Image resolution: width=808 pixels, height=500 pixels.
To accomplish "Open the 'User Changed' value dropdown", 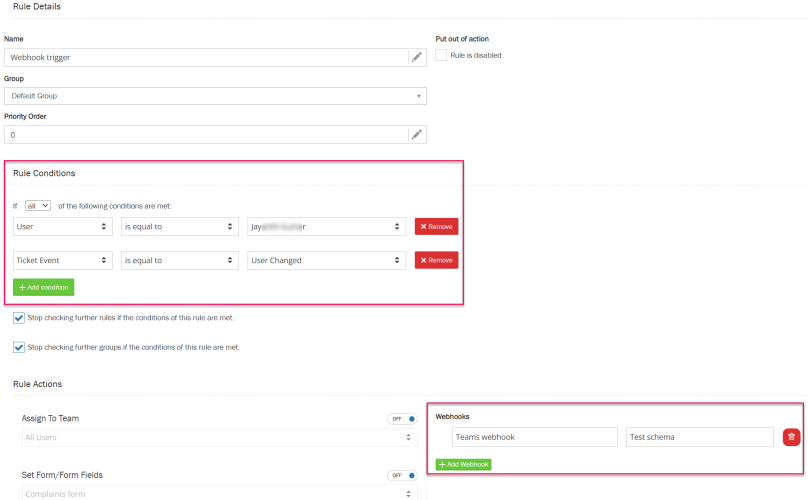I will click(x=326, y=260).
